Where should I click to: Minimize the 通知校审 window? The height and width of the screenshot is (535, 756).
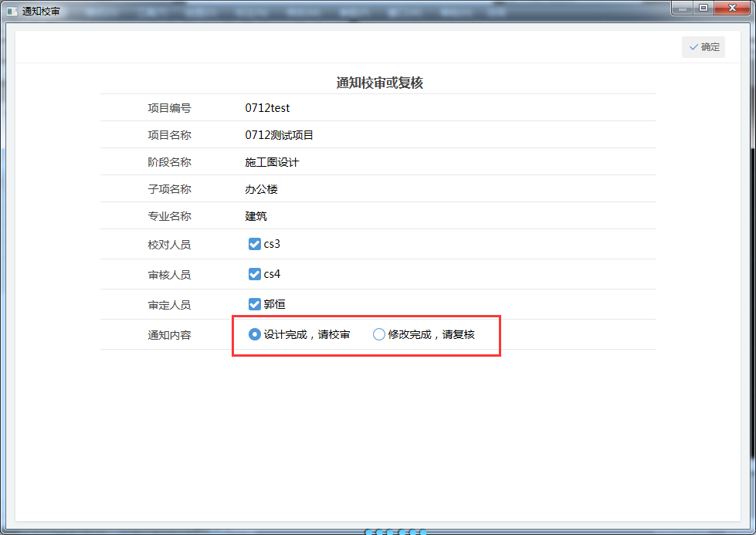click(x=683, y=8)
